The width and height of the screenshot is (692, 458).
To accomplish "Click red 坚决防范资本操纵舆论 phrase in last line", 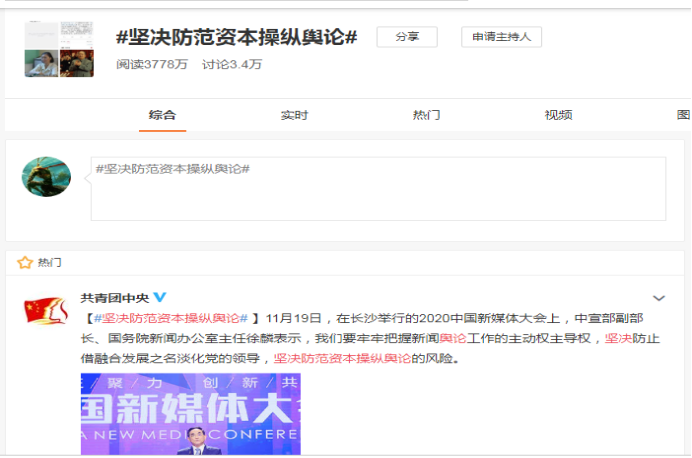I will [342, 358].
